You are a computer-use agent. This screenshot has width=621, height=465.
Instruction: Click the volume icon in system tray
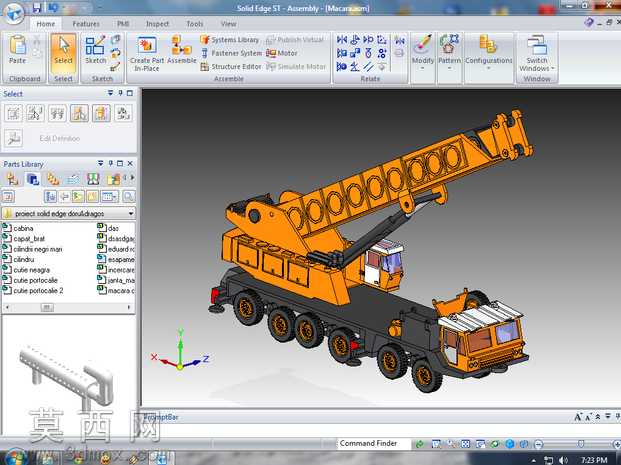coord(563,459)
